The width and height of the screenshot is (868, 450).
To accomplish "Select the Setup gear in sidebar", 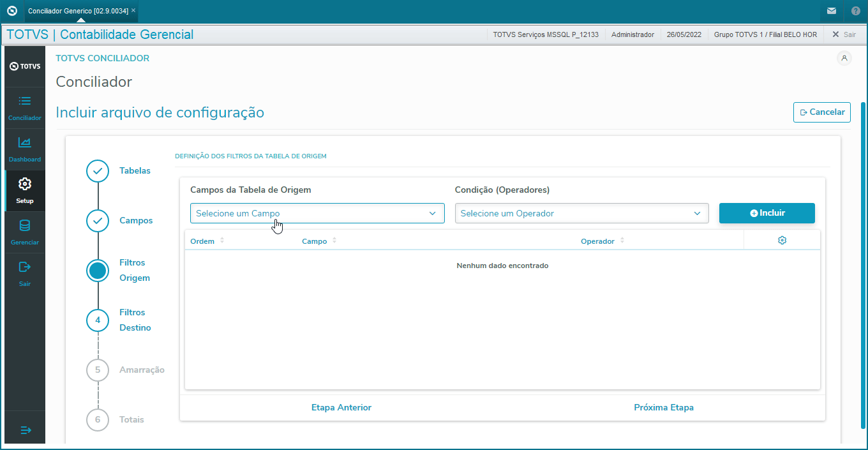I will coord(25,184).
